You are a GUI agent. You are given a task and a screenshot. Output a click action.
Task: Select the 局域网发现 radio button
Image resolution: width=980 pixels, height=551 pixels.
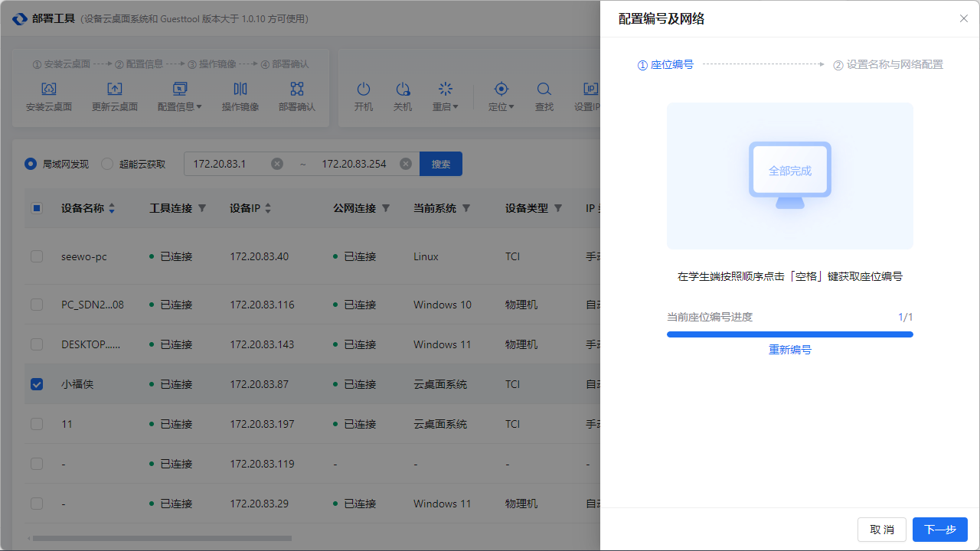point(31,163)
